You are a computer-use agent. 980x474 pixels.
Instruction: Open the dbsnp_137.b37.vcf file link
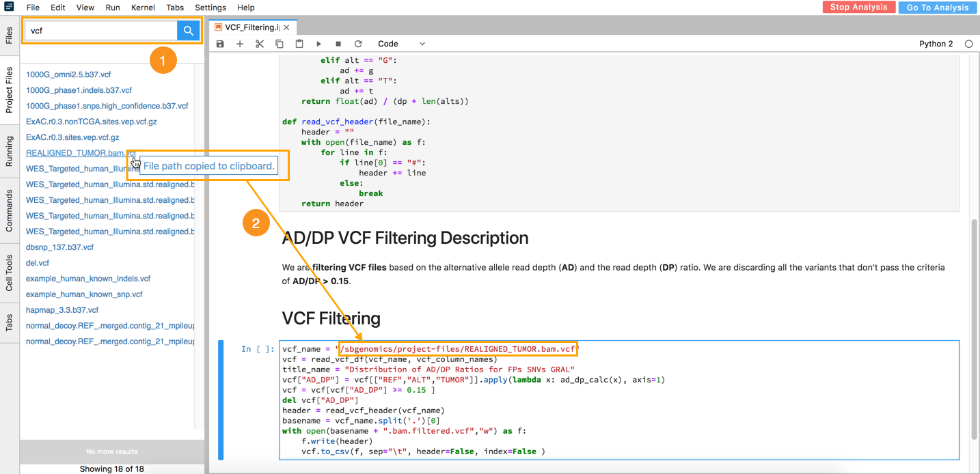tap(59, 247)
